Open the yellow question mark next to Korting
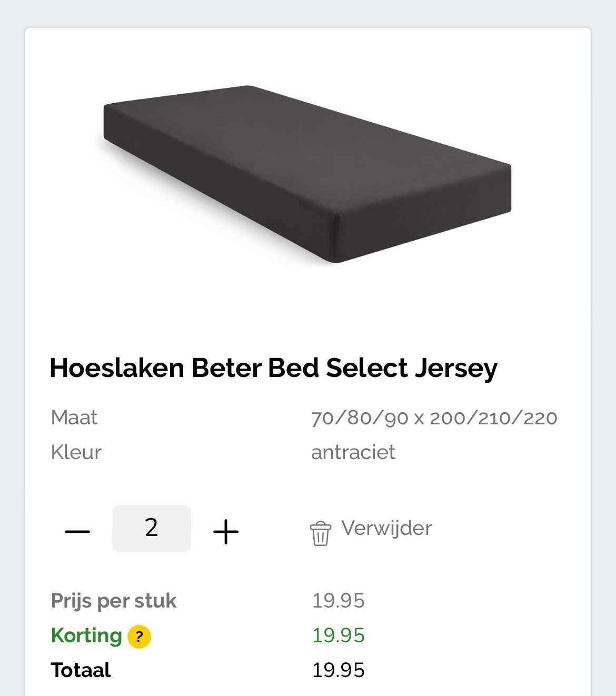 click(x=139, y=636)
